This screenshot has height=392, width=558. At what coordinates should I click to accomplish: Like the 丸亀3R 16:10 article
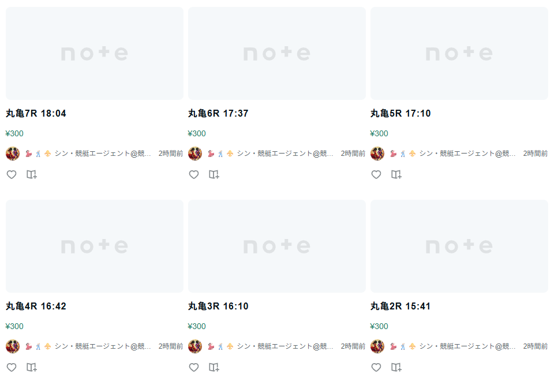(x=194, y=367)
